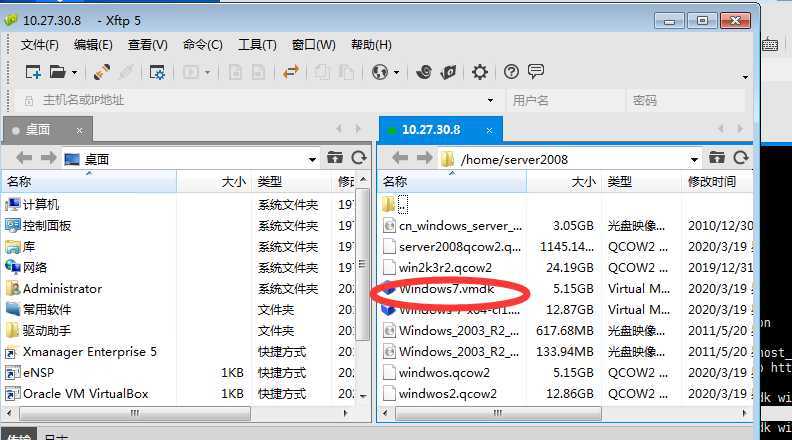Click the 密码 input field
This screenshot has height=440, width=792.
[686, 101]
